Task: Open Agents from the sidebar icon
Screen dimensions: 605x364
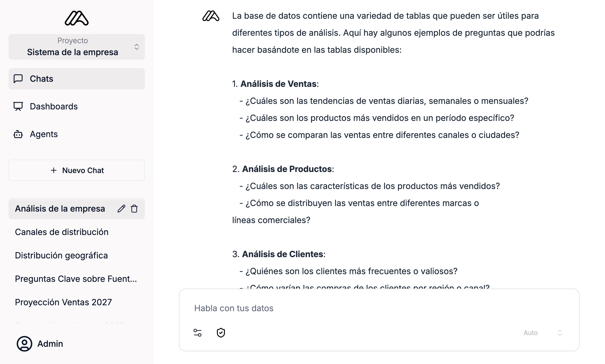Action: click(x=18, y=134)
